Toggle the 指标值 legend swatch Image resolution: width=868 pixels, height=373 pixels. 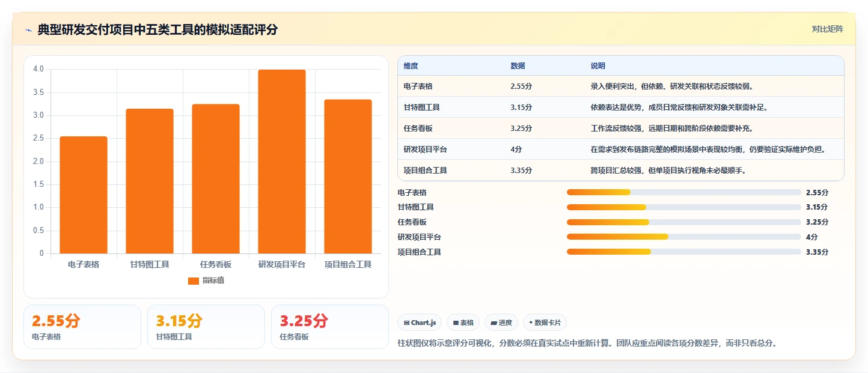[193, 281]
